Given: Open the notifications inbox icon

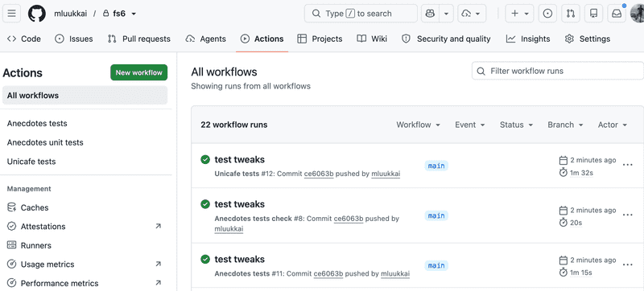Looking at the screenshot, I should click(617, 14).
